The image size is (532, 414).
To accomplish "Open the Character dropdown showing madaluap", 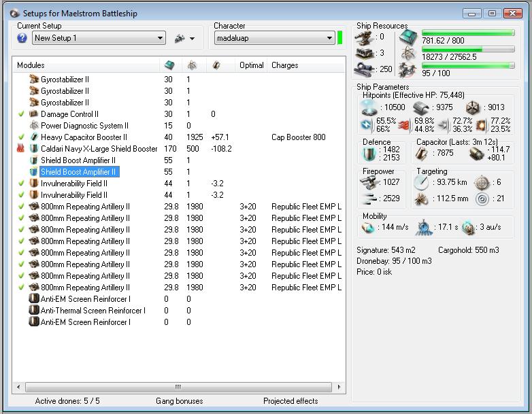I will pyautogui.click(x=329, y=38).
